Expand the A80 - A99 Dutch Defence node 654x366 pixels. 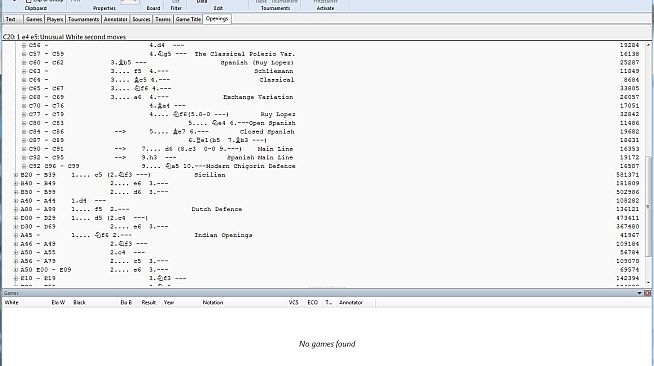pos(16,209)
